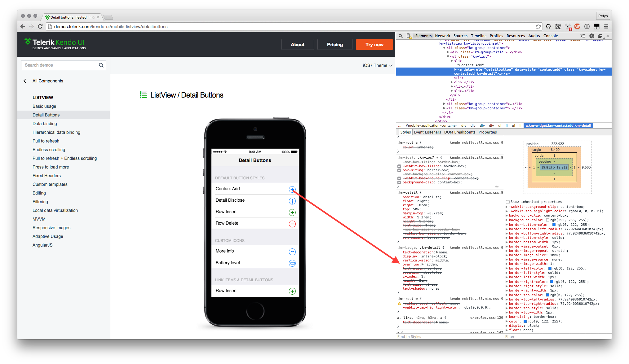Toggle the device mode phone icon
Viewport: 629px width, 364px height.
coord(409,36)
